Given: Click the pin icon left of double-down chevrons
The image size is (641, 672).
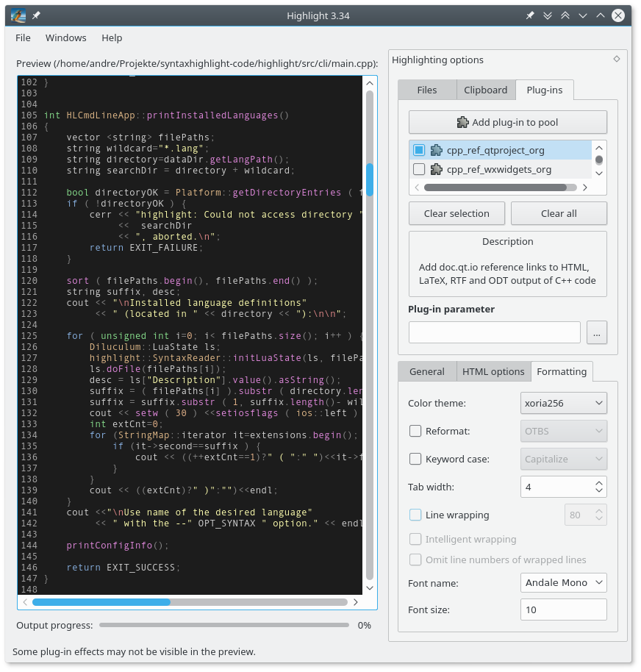Looking at the screenshot, I should tap(530, 16).
